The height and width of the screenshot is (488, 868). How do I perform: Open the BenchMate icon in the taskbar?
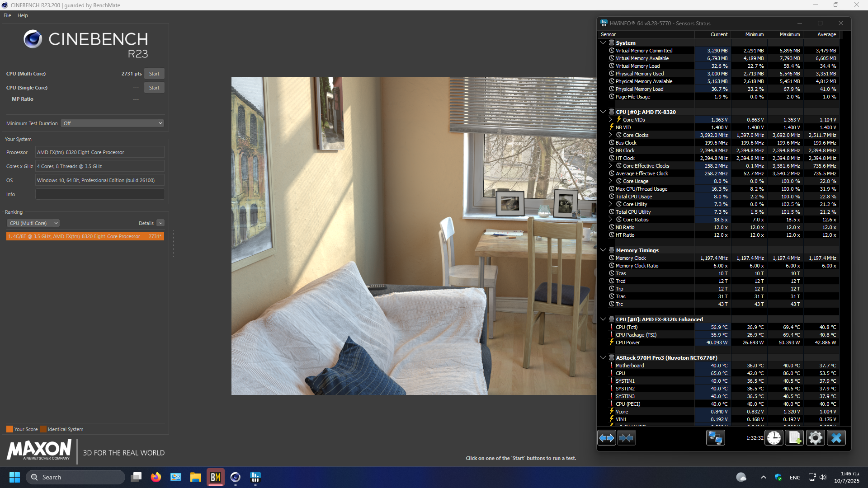click(x=216, y=477)
